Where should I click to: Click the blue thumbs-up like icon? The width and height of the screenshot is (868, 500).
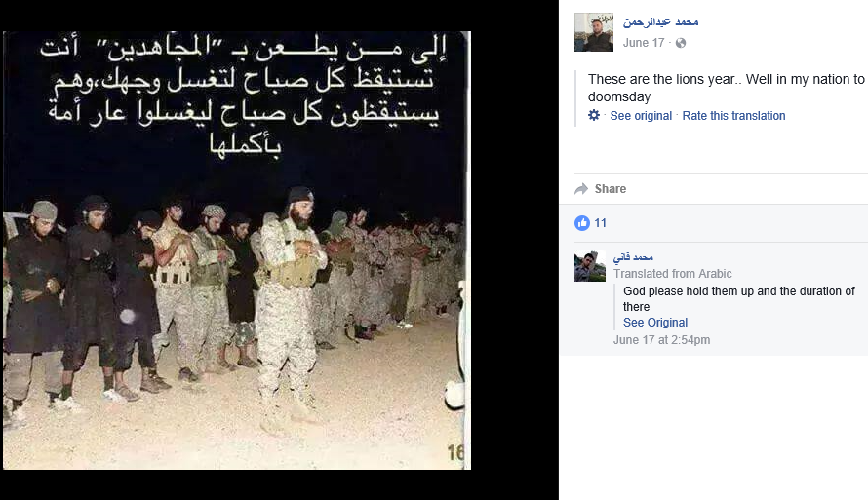pyautogui.click(x=582, y=223)
